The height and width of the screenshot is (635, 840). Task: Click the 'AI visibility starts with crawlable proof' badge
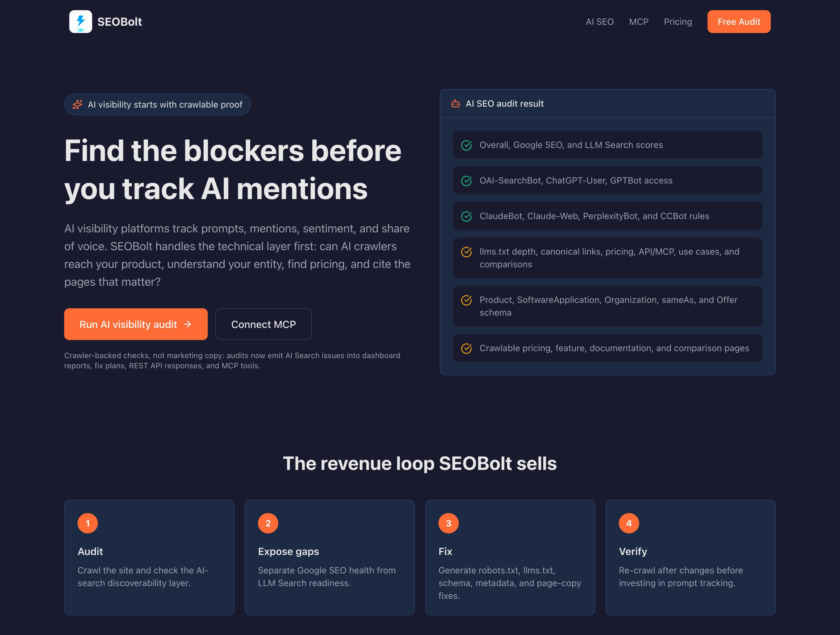coord(157,104)
